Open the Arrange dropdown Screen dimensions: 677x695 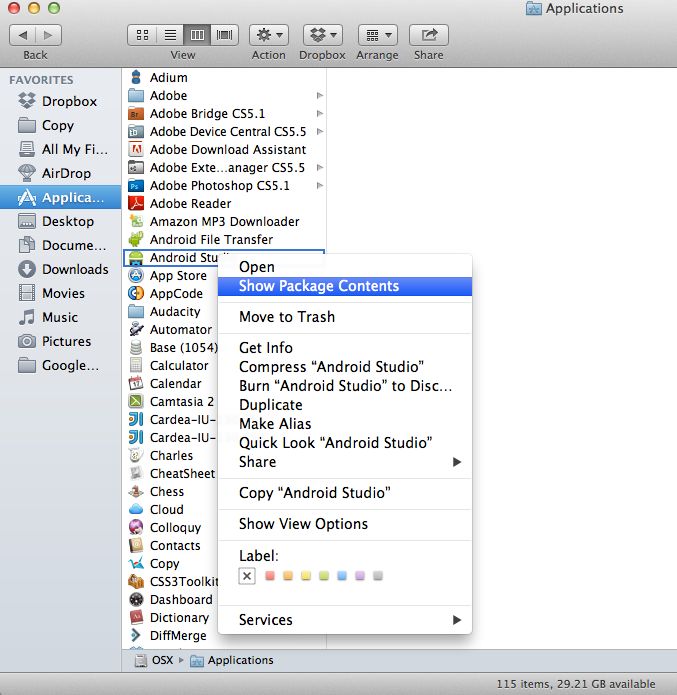pos(378,35)
